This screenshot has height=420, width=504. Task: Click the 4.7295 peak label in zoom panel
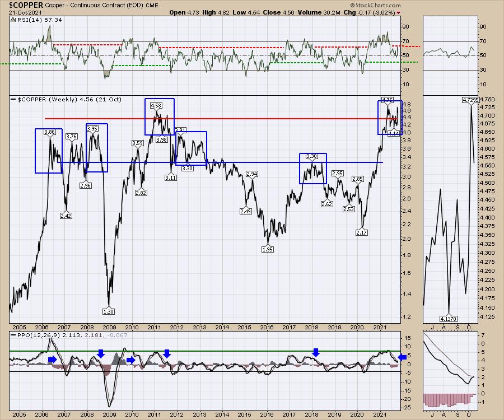471,100
